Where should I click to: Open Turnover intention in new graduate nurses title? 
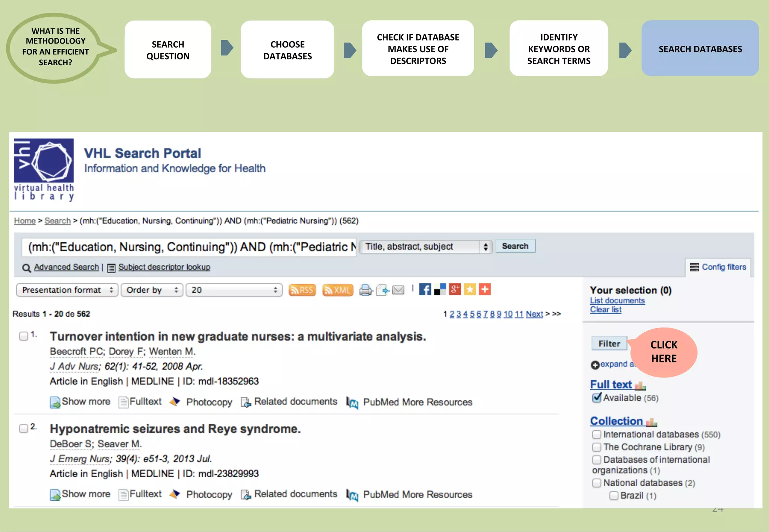tap(238, 337)
